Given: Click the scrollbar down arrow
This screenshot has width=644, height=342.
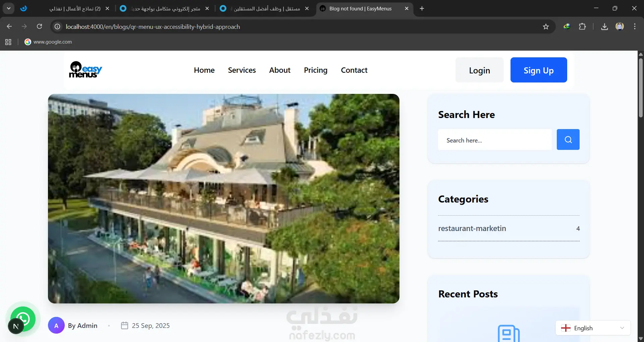Looking at the screenshot, I should 641,339.
